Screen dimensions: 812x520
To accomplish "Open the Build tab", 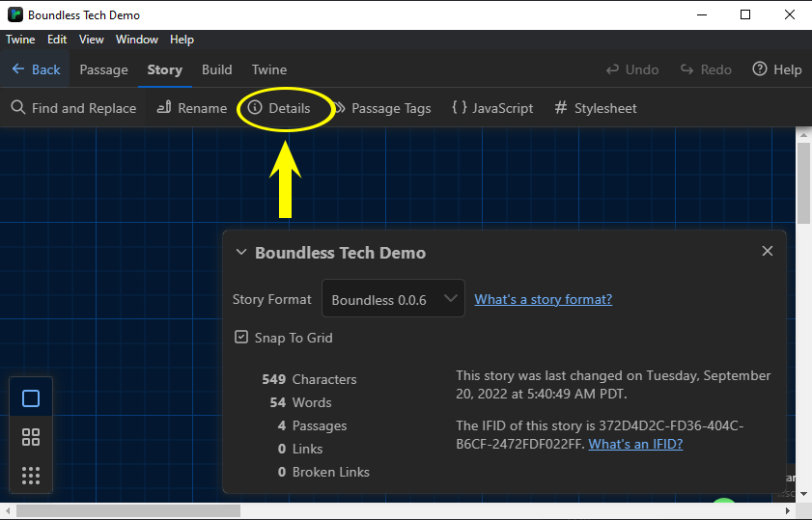I will tap(217, 69).
